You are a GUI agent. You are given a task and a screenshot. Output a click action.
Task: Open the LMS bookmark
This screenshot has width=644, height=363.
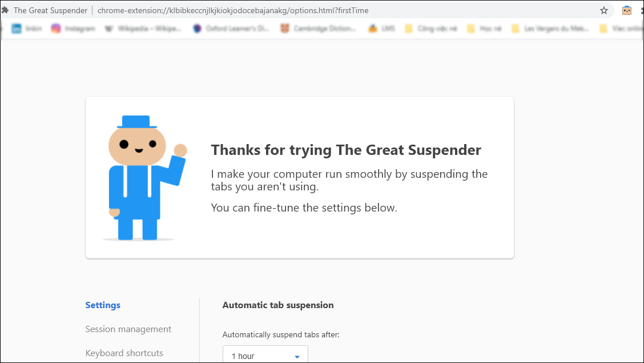tap(381, 29)
